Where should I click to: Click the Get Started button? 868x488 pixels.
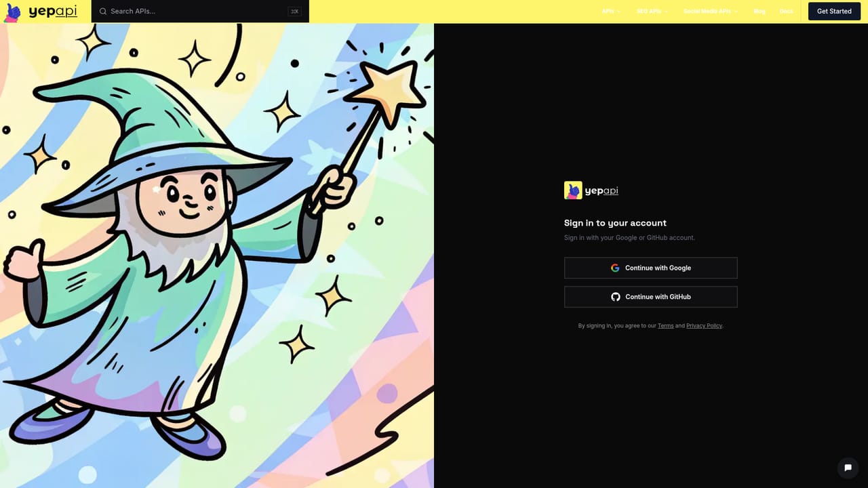(x=834, y=12)
